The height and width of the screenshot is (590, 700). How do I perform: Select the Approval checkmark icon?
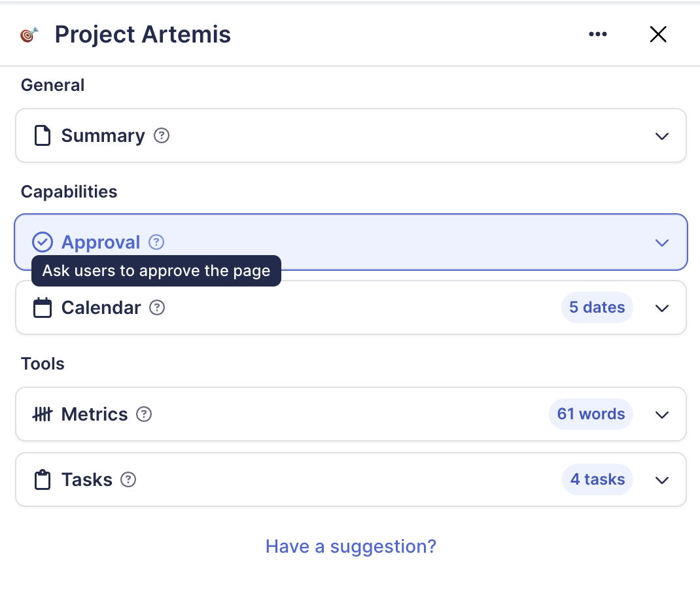[42, 242]
